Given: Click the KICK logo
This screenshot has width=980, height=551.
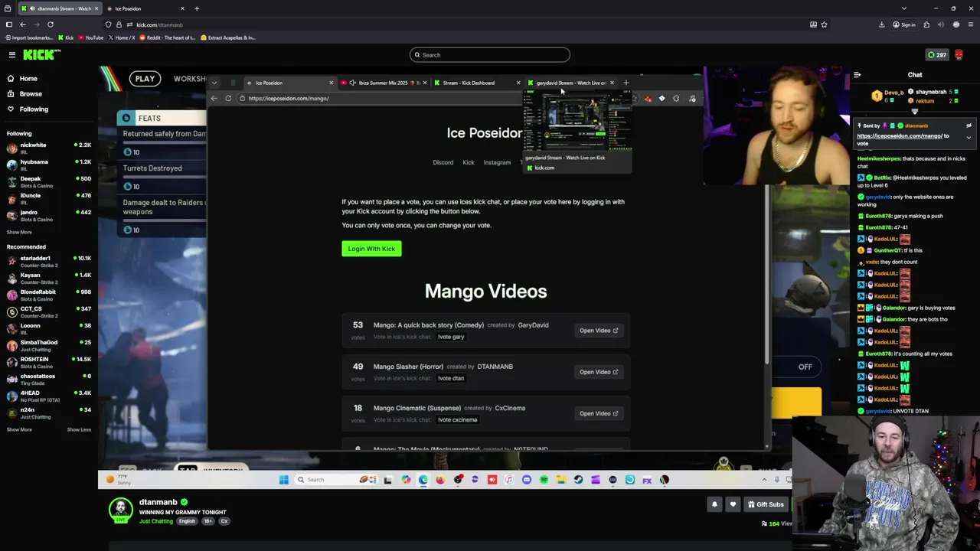Looking at the screenshot, I should [41, 54].
